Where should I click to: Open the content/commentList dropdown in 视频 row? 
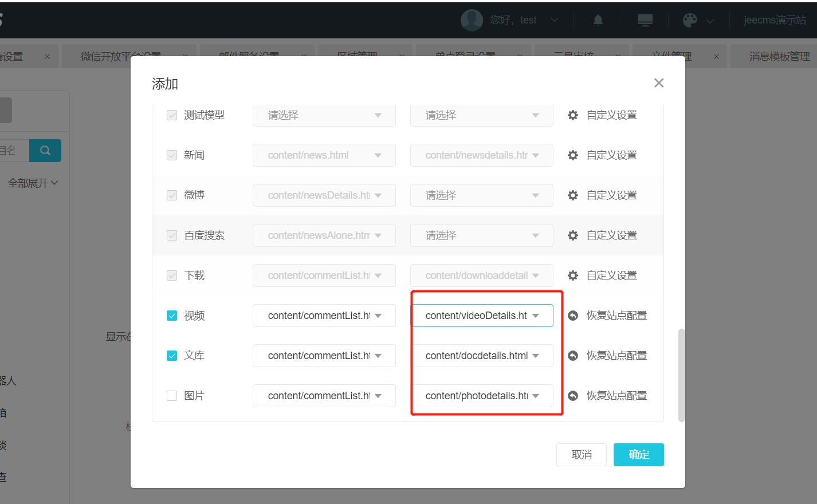pyautogui.click(x=324, y=316)
